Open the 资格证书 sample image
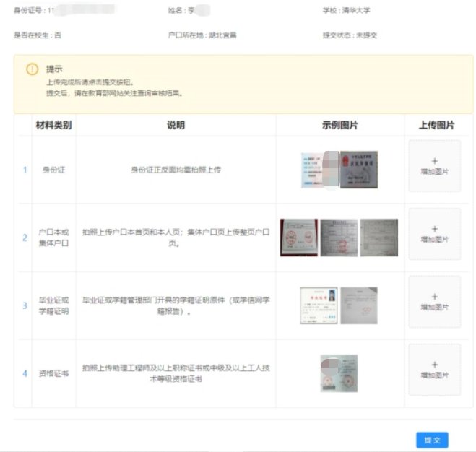The image size is (476, 452). click(x=338, y=373)
